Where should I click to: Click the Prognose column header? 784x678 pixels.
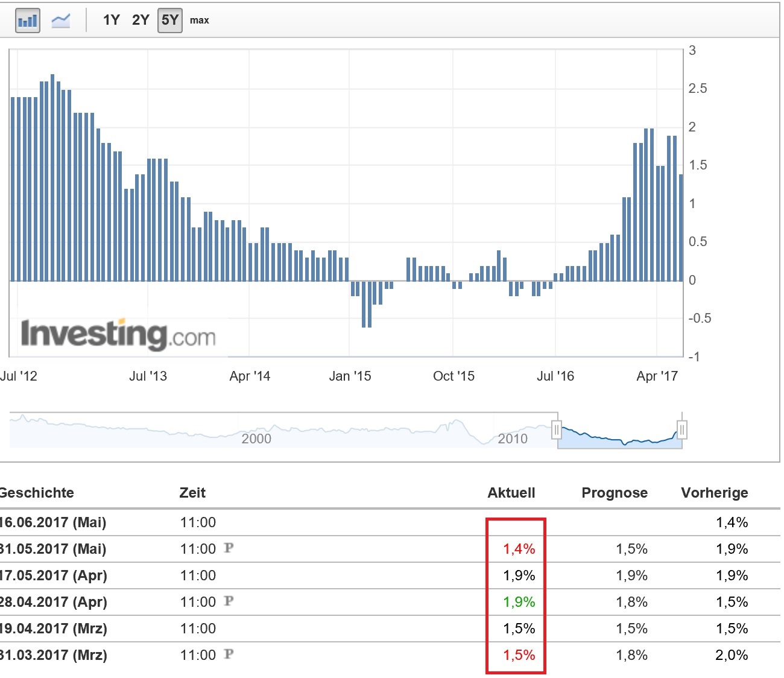pyautogui.click(x=615, y=493)
